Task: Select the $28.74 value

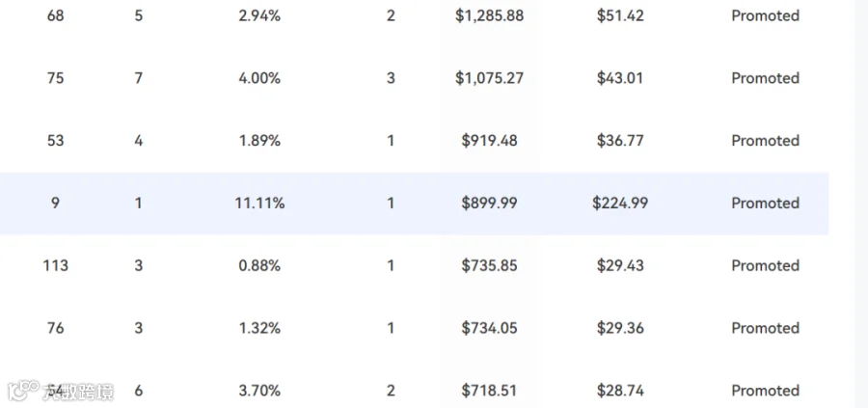Action: click(x=620, y=391)
